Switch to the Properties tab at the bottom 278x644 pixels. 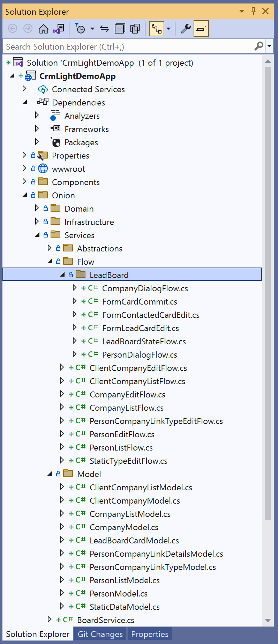point(150,634)
